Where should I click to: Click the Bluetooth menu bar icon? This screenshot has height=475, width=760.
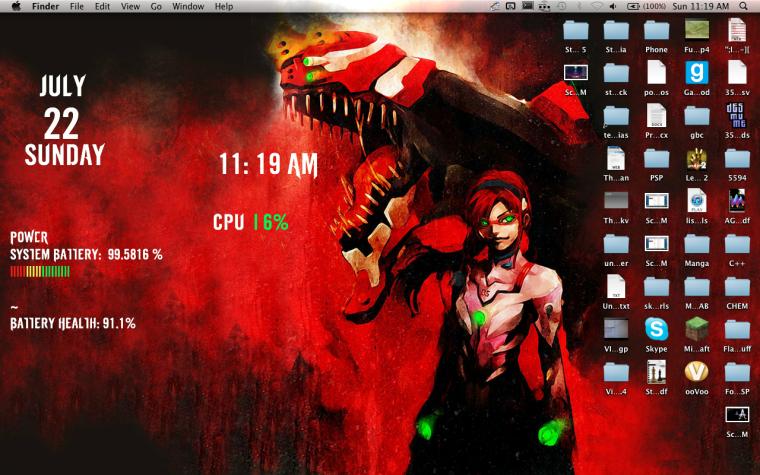point(579,6)
